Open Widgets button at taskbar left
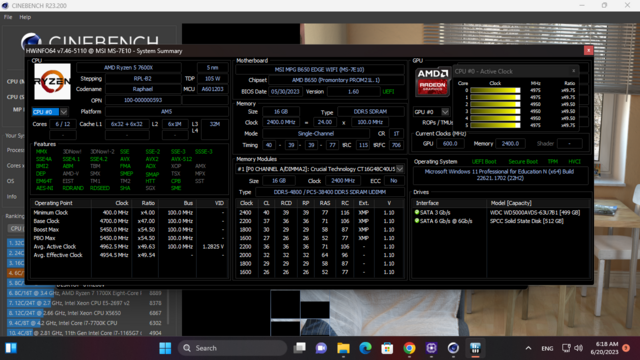The height and width of the screenshot is (360, 640). [x=11, y=348]
